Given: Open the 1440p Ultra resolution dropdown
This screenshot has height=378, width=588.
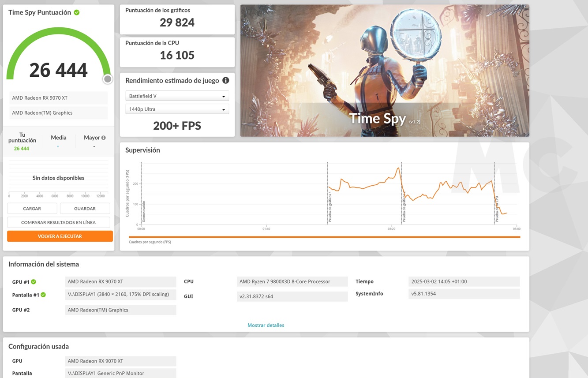Looking at the screenshot, I should click(177, 109).
